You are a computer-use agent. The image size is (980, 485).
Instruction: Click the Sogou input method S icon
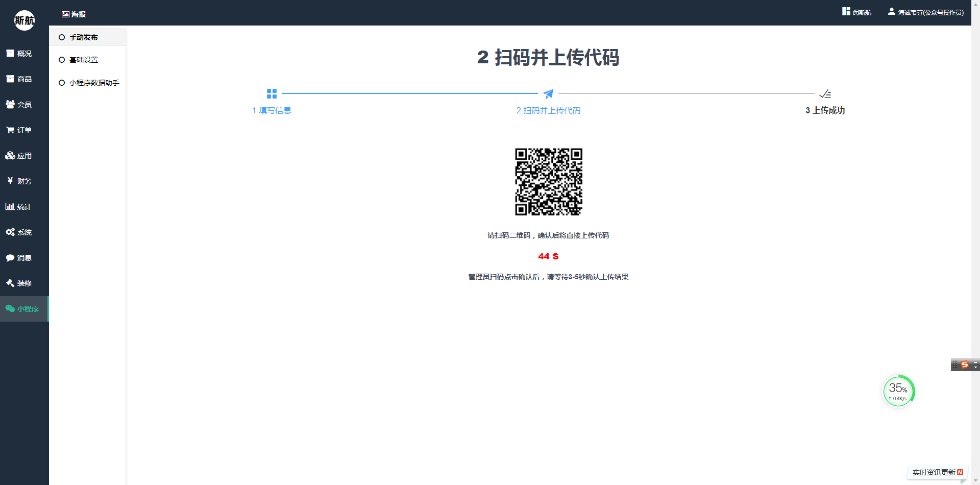tap(965, 365)
